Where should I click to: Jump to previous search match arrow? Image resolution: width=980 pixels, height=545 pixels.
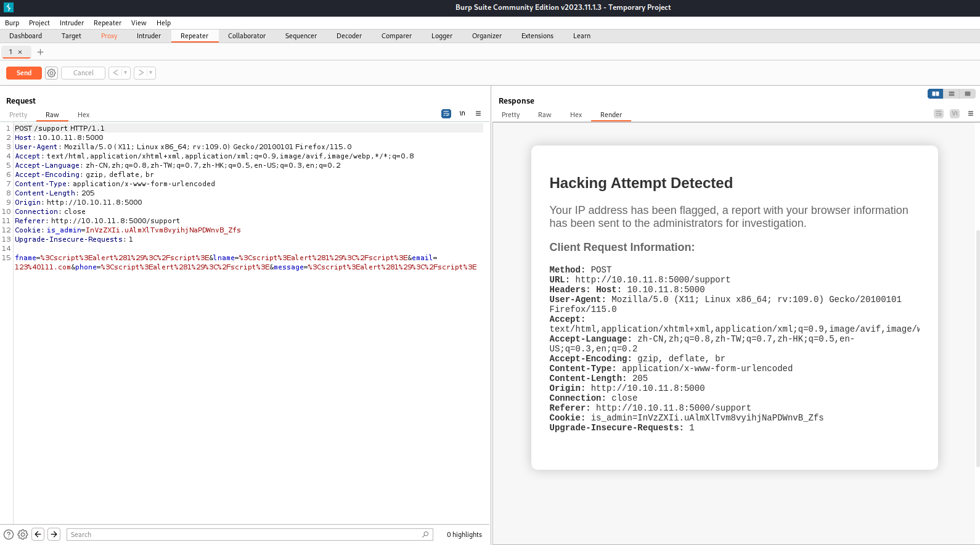38,535
